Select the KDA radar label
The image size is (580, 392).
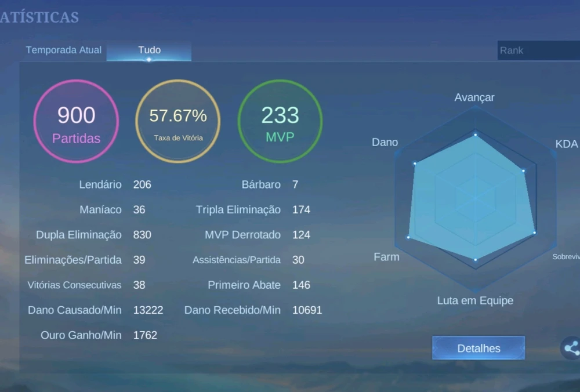coord(566,144)
